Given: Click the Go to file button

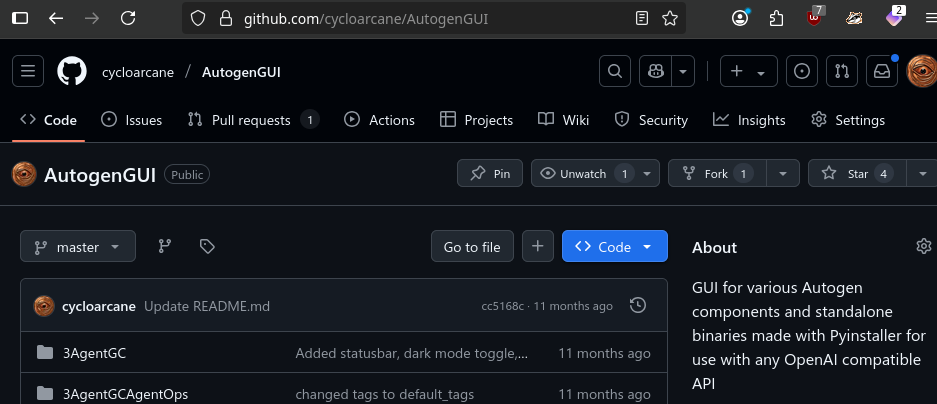Looking at the screenshot, I should coord(472,246).
